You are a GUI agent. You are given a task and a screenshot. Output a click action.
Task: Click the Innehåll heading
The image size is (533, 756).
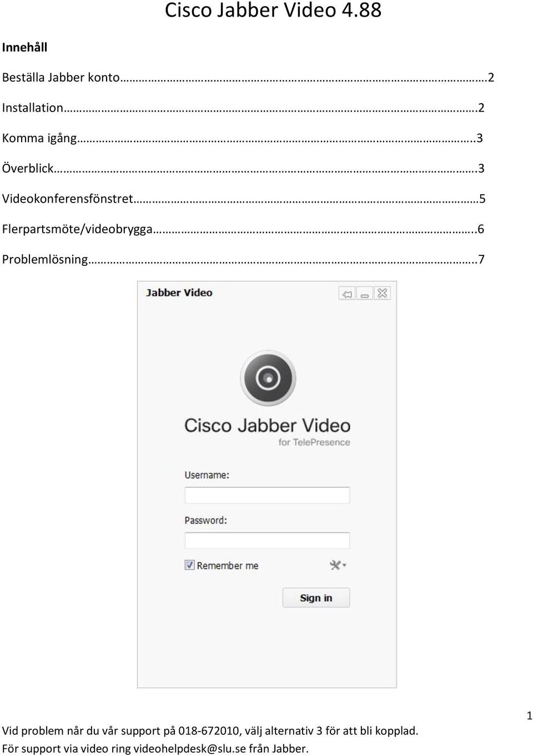tap(24, 47)
